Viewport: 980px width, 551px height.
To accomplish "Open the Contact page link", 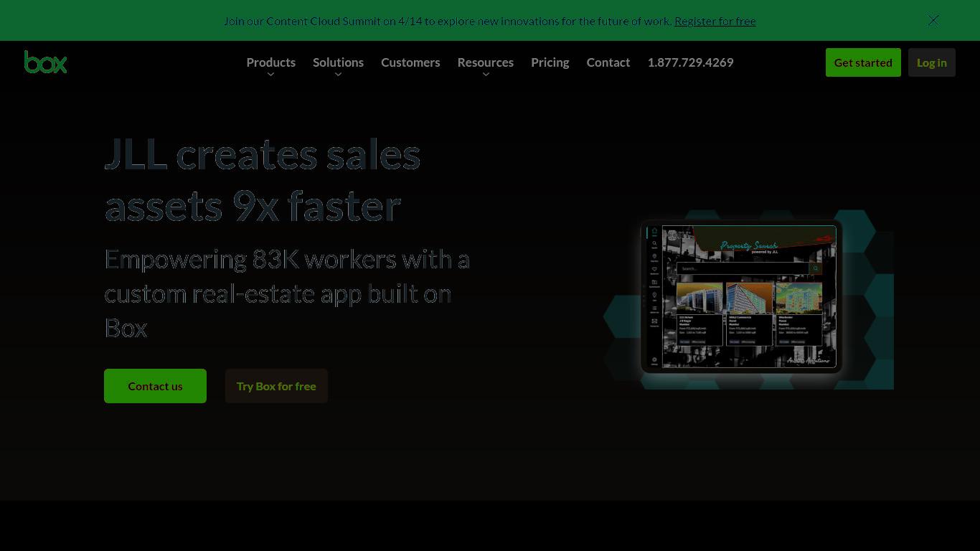I will tap(608, 62).
